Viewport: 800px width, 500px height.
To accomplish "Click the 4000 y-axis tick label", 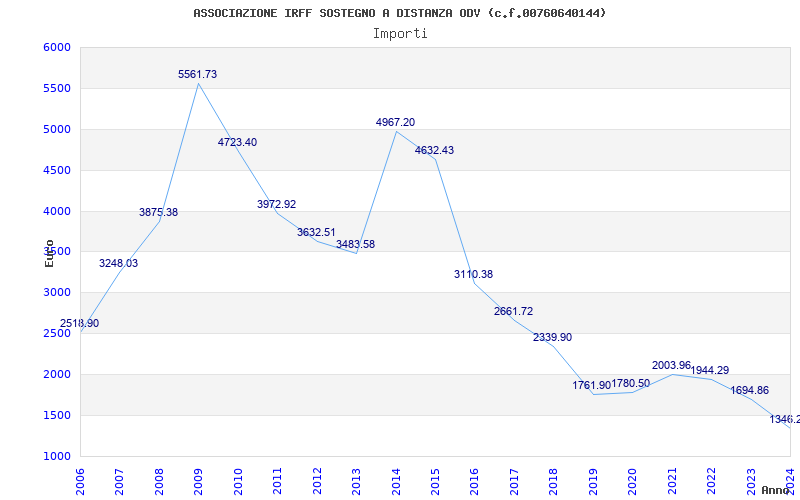I will pos(57,211).
